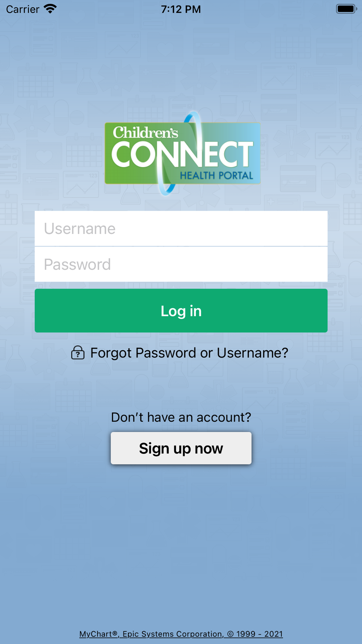Viewport: 362px width, 644px height.
Task: Focus the Username input field
Action: click(x=181, y=229)
